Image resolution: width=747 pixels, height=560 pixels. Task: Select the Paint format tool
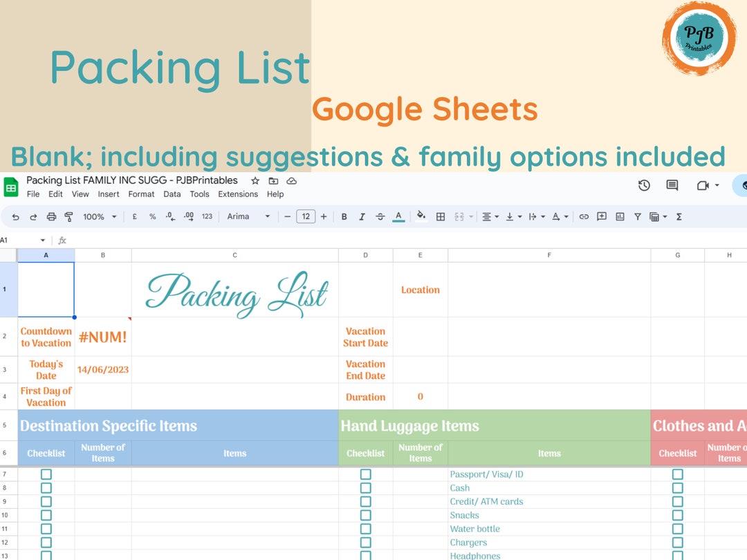coord(68,216)
